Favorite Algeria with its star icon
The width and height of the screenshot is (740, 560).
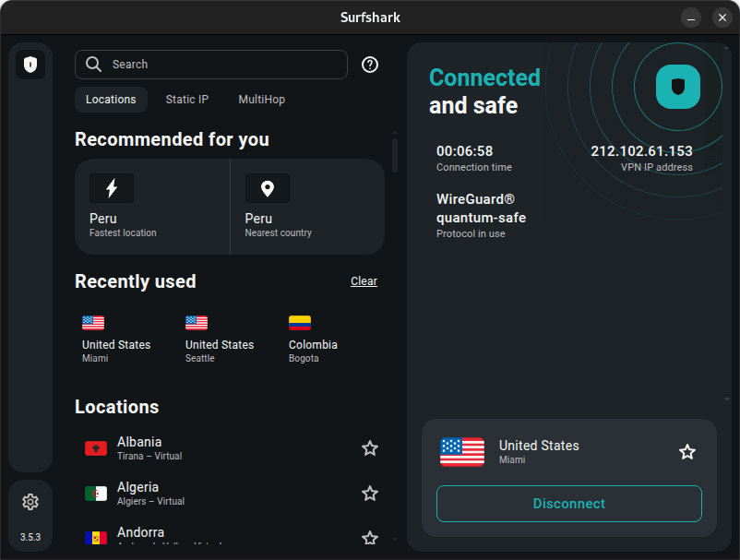pos(369,494)
